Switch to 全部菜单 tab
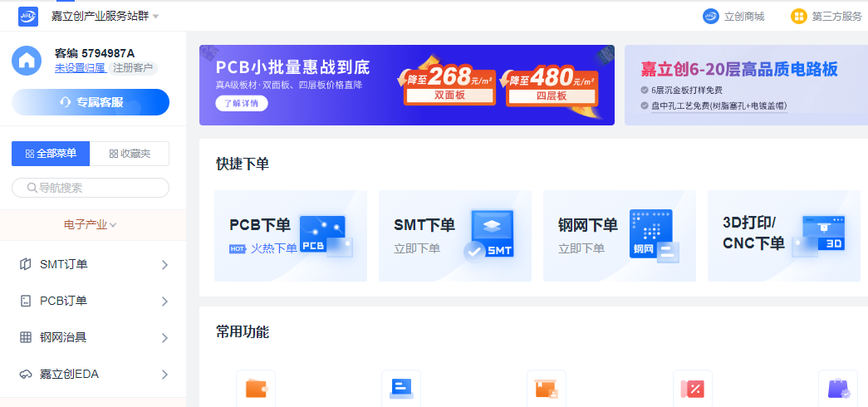Viewport: 868px width, 407px height. tap(51, 154)
